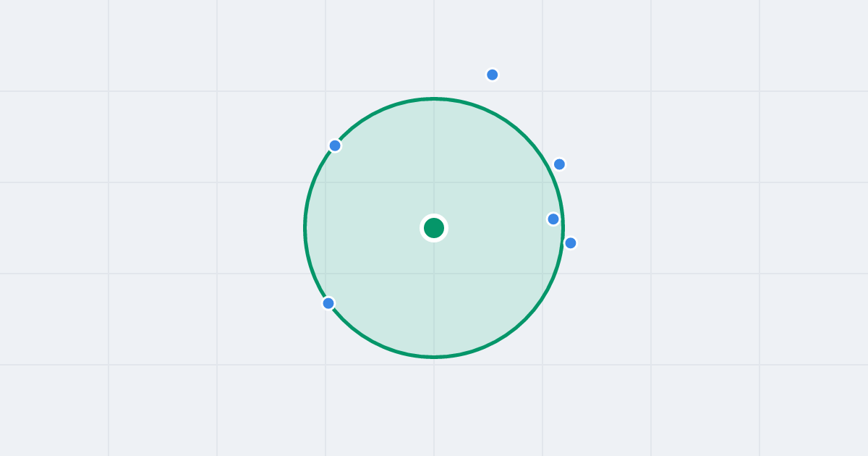Select the blue point outside the circle's upper-right edge
This screenshot has width=868, height=456.
(x=559, y=164)
